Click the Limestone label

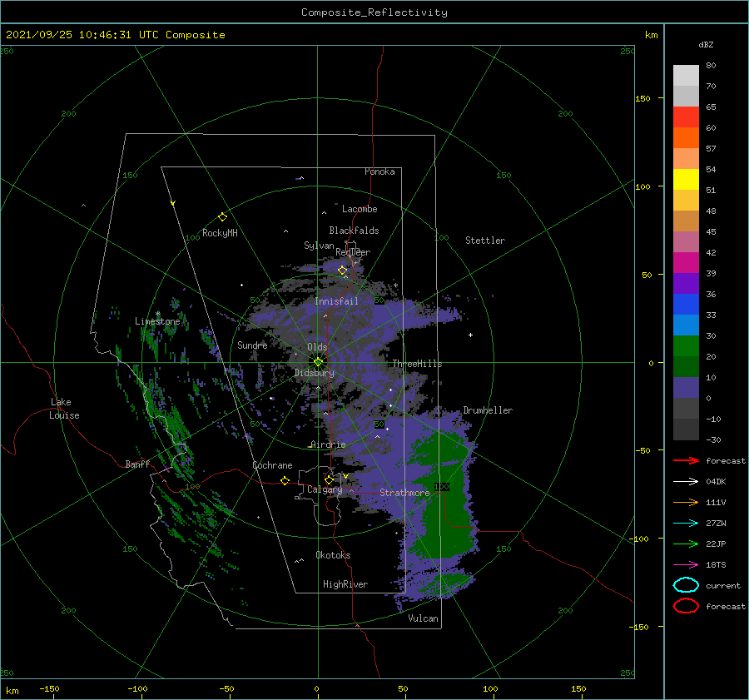(157, 321)
